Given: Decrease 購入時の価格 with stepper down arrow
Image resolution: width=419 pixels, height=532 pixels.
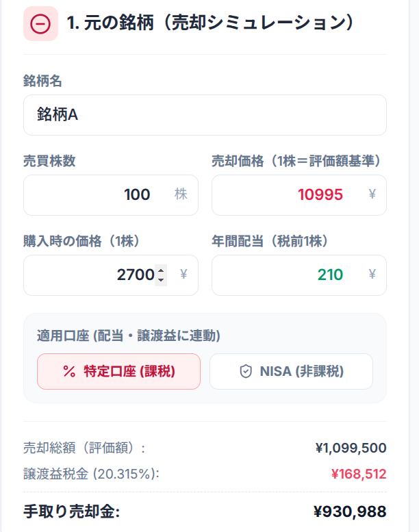Looking at the screenshot, I should [161, 280].
